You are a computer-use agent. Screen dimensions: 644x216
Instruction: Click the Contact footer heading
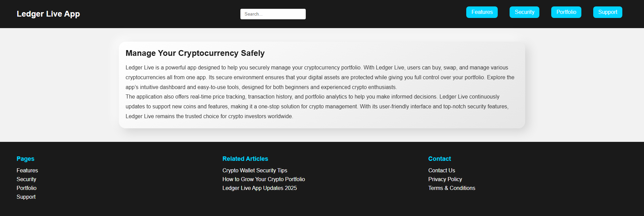tap(439, 159)
